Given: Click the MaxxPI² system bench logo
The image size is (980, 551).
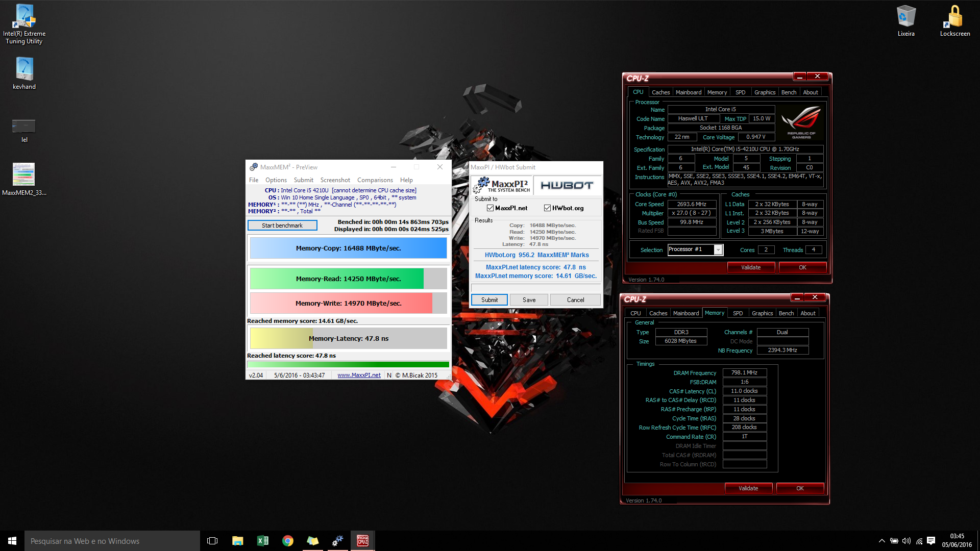Looking at the screenshot, I should 502,185.
